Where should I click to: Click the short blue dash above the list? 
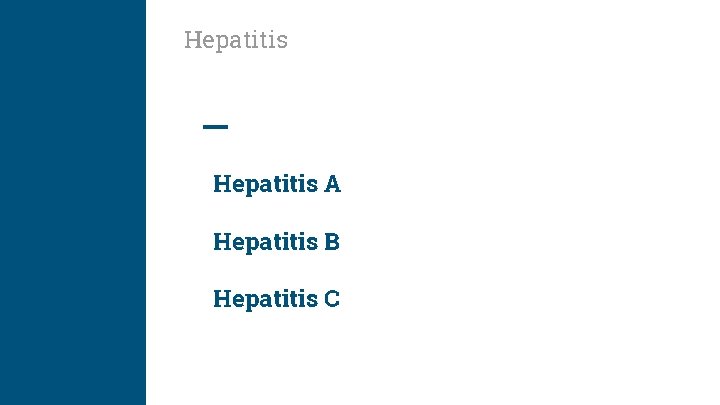[215, 127]
